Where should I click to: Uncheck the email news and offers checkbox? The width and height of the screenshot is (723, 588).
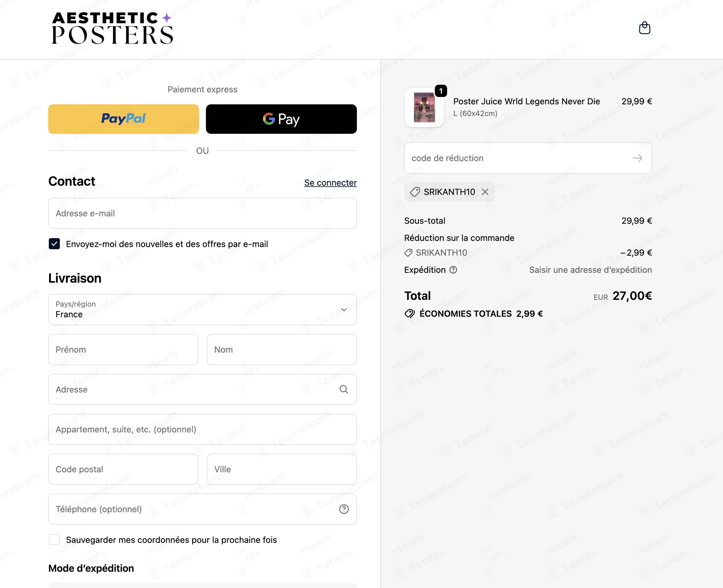pyautogui.click(x=54, y=244)
